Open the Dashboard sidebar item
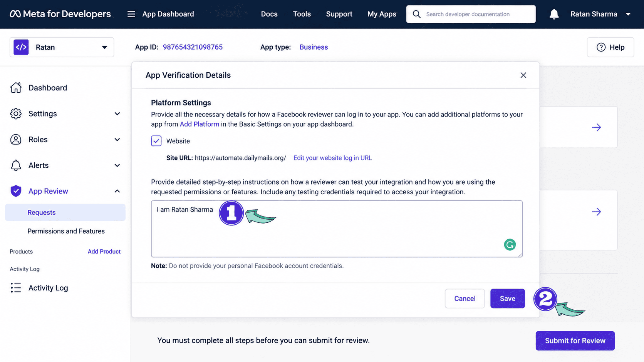This screenshot has width=644, height=362. point(48,88)
